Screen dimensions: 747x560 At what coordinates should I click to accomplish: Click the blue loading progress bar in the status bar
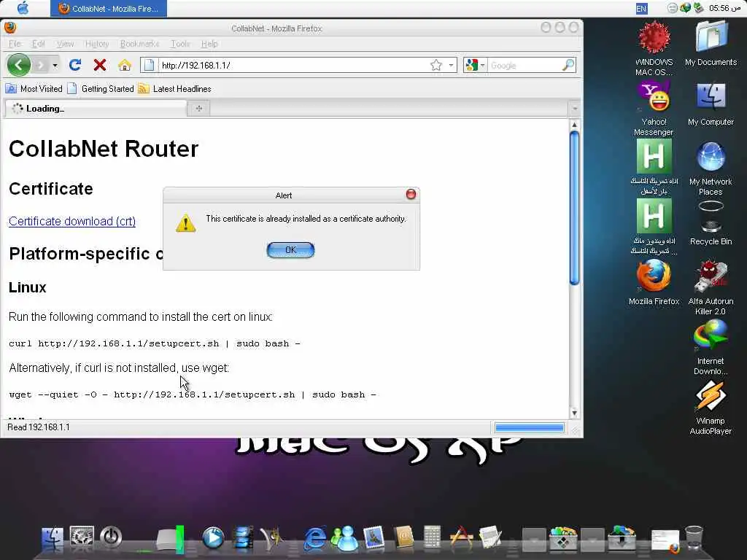click(x=530, y=427)
